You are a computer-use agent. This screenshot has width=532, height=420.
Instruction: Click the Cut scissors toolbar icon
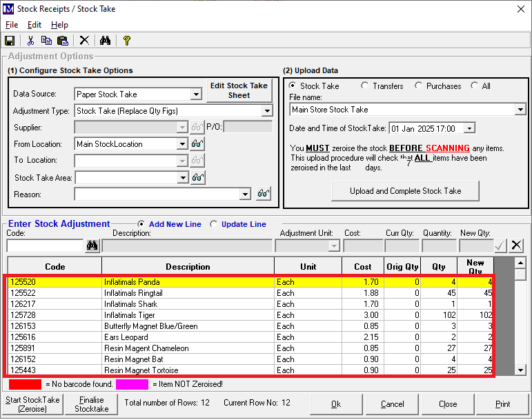[30, 41]
